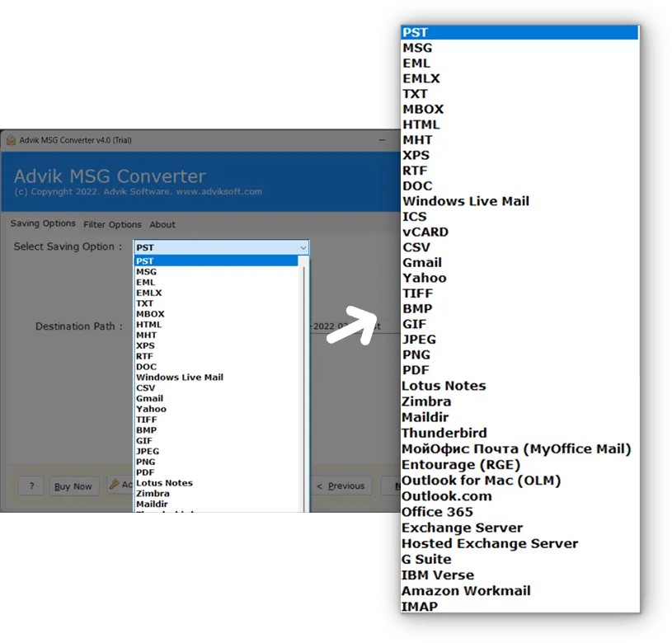Click the combo box chevron arrow
Screen dimensions: 672x643
click(x=303, y=247)
